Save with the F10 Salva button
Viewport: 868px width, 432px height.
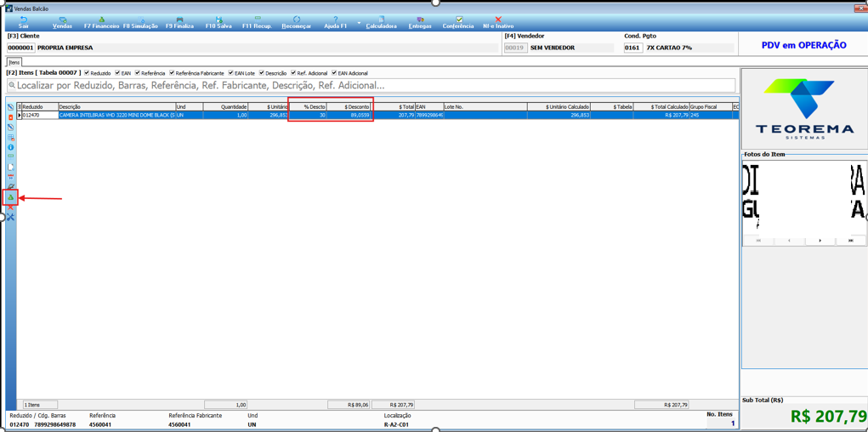[x=218, y=22]
